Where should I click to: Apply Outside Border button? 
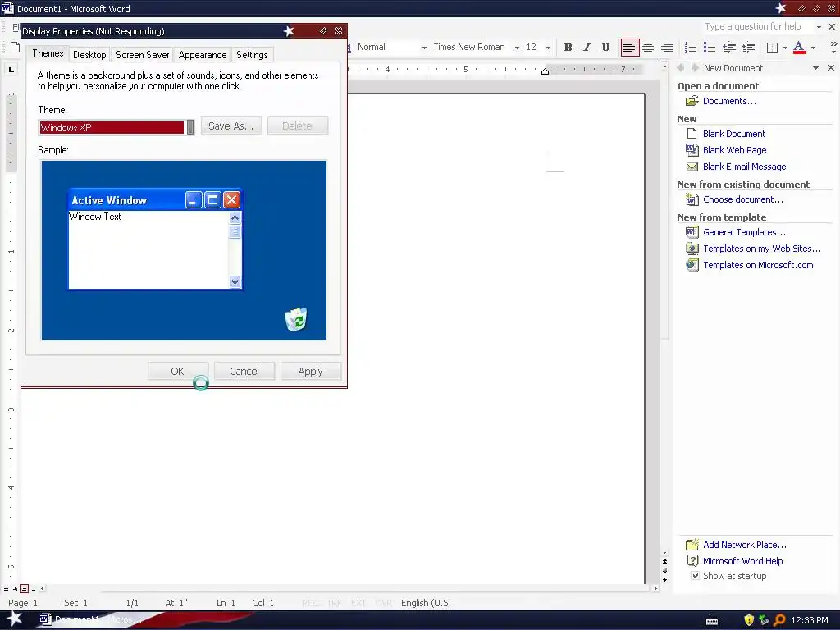(772, 48)
